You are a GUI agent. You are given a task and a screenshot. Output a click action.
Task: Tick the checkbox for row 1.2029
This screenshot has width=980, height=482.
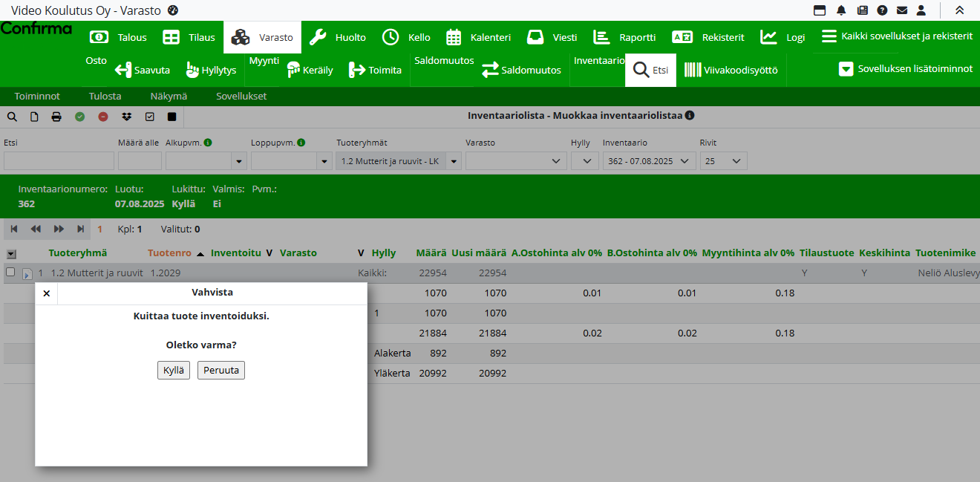click(x=10, y=273)
